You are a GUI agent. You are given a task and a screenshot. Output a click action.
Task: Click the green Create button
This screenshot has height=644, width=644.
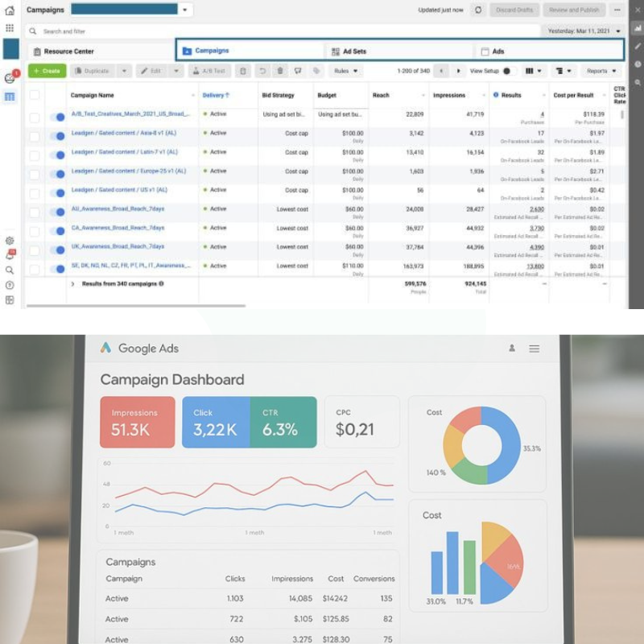[47, 71]
